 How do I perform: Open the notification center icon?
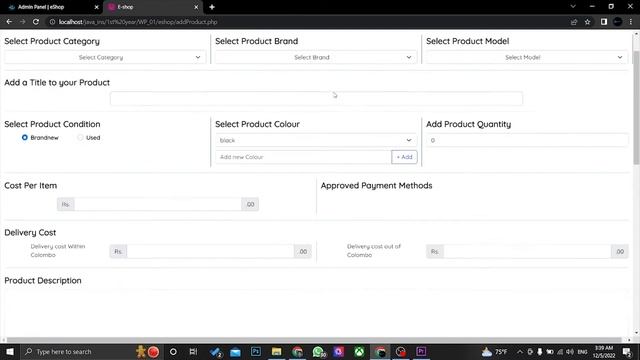click(x=627, y=352)
